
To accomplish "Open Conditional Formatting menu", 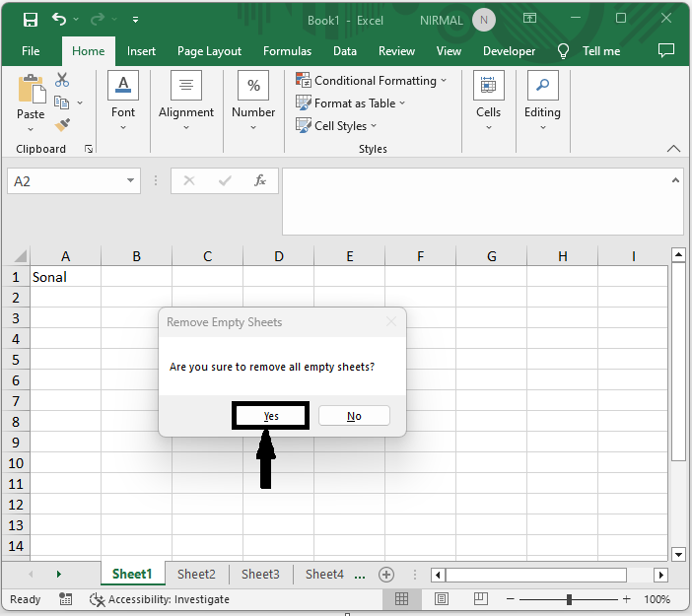I will [372, 81].
